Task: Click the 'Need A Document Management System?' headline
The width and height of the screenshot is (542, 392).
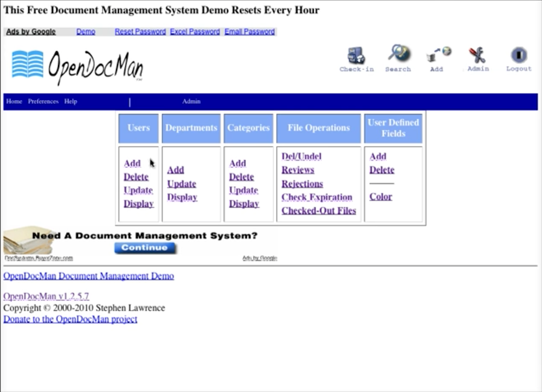Action: point(145,236)
